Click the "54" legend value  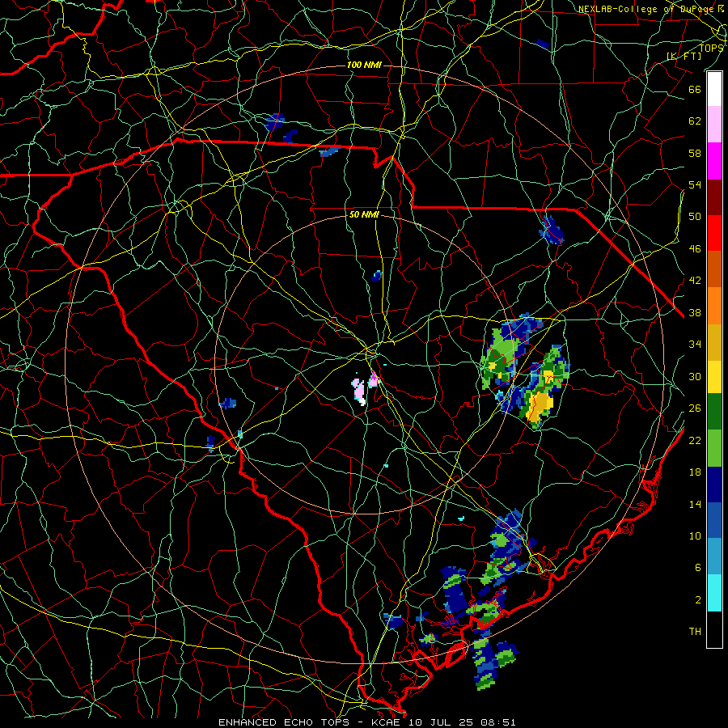(695, 184)
